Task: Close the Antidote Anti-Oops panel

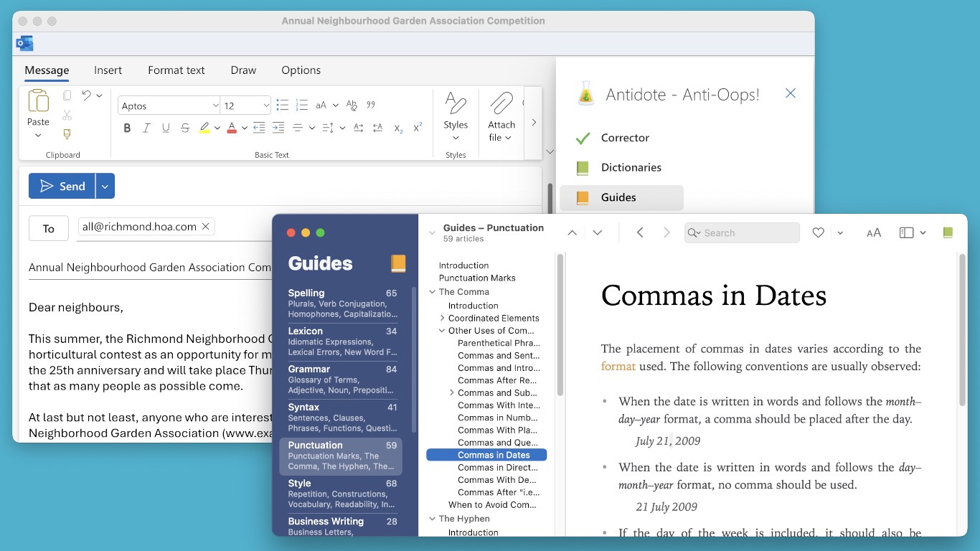Action: tap(791, 93)
